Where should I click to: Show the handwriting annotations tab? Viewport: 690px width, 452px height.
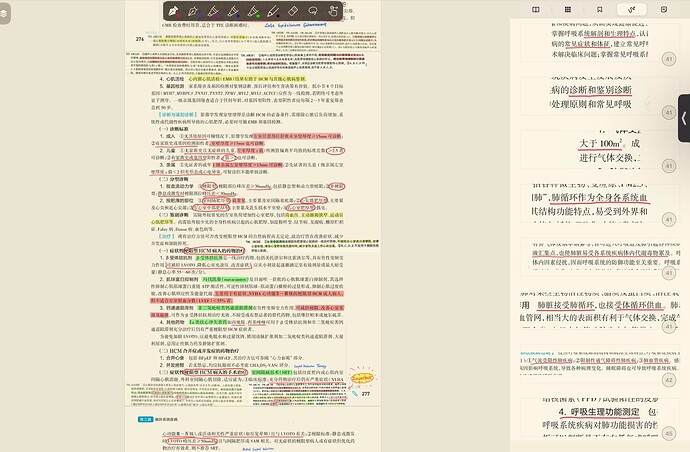(x=633, y=10)
